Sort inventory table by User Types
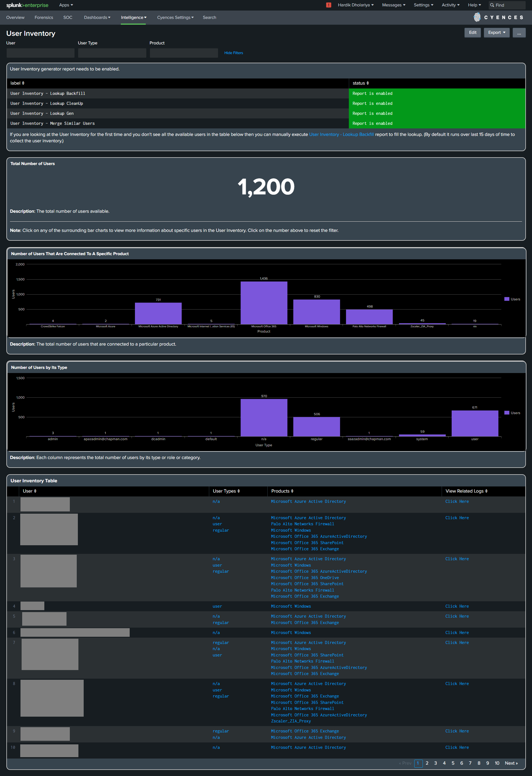 pos(226,491)
